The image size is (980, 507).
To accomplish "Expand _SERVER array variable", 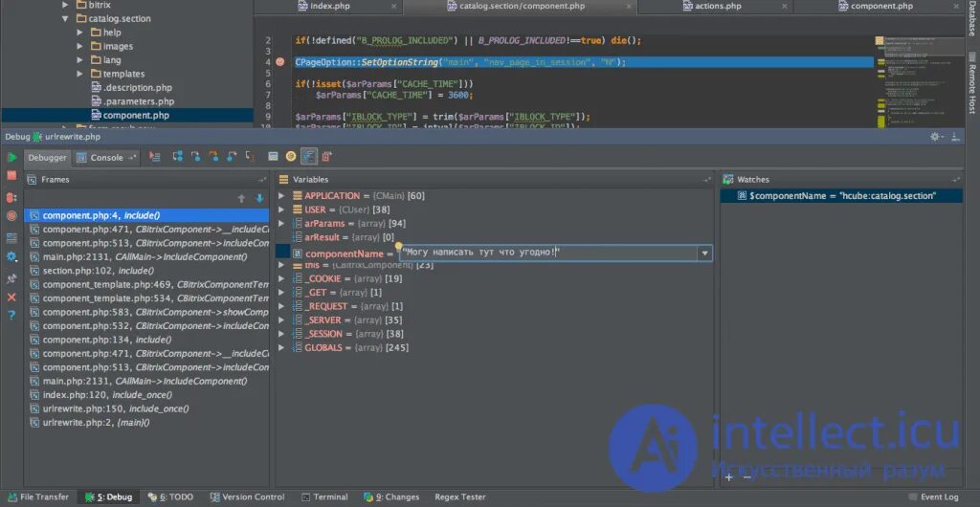I will point(282,320).
